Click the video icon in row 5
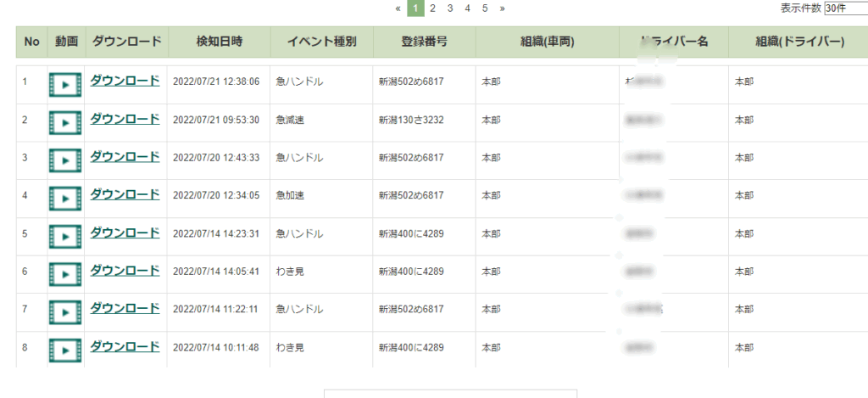 pyautogui.click(x=65, y=236)
